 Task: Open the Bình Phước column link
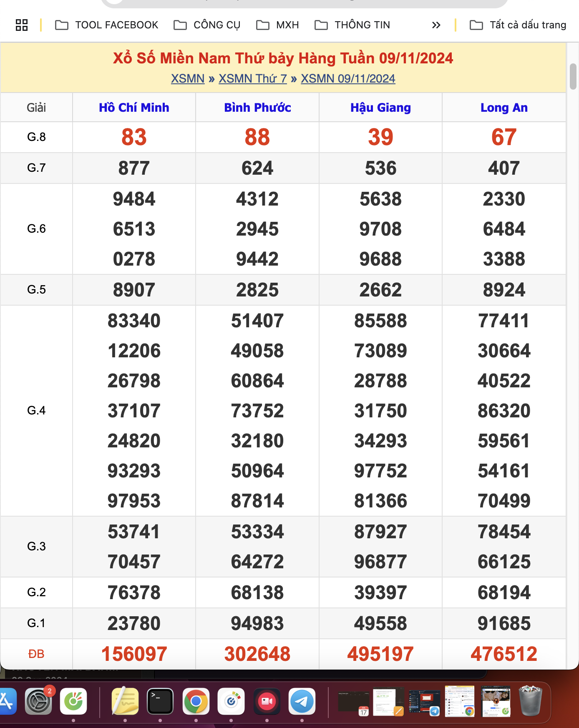257,108
